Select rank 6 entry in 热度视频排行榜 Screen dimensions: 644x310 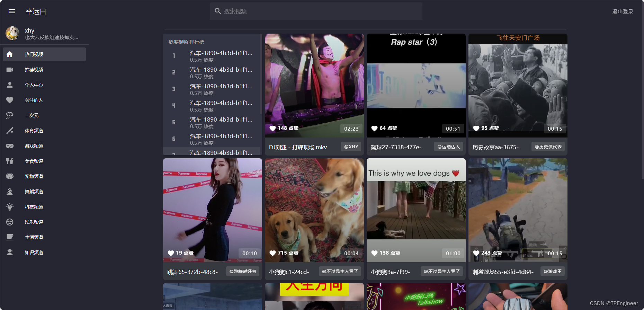[x=212, y=139]
